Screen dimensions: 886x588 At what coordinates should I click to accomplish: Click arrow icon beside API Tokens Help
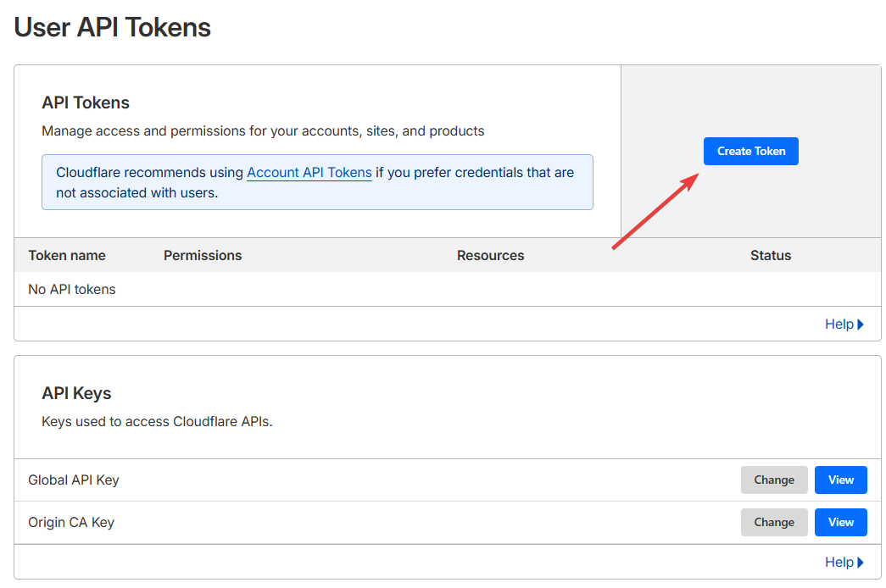tap(861, 324)
